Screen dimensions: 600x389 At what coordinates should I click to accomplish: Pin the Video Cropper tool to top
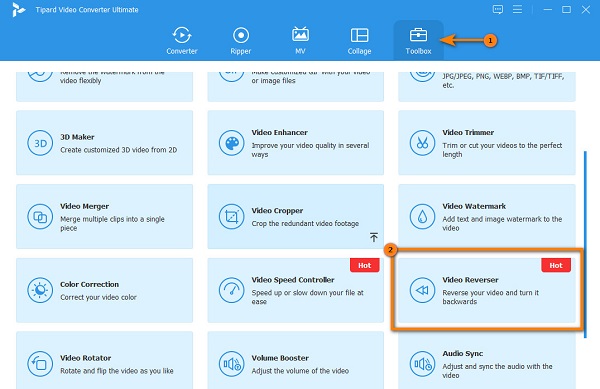pyautogui.click(x=374, y=237)
